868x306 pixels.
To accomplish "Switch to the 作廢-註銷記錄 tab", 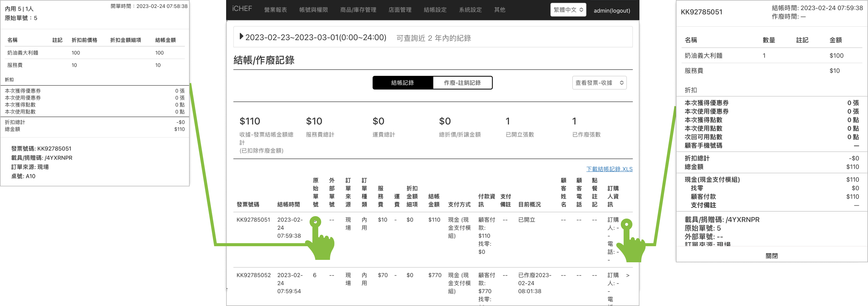I will coord(462,83).
